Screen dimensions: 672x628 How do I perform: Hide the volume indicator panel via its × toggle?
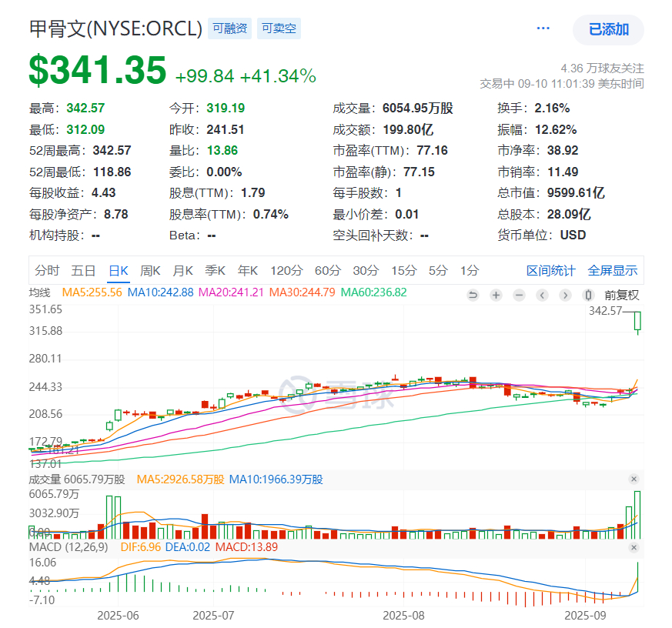point(634,479)
